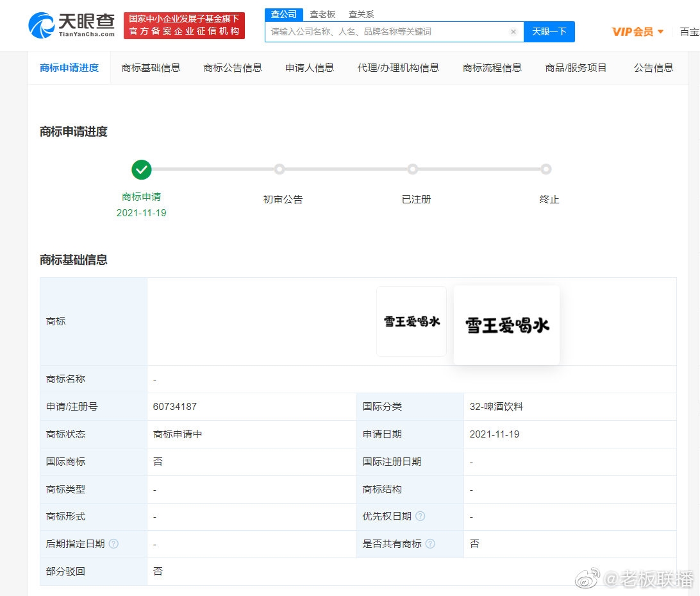Click help icon next to 优先权日期

421,516
